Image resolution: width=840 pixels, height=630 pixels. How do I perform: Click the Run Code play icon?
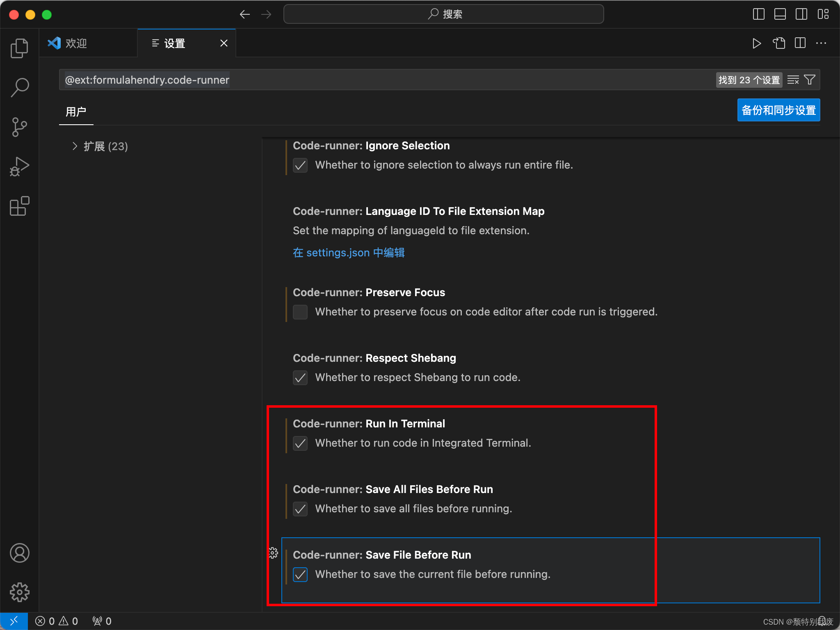pyautogui.click(x=757, y=43)
